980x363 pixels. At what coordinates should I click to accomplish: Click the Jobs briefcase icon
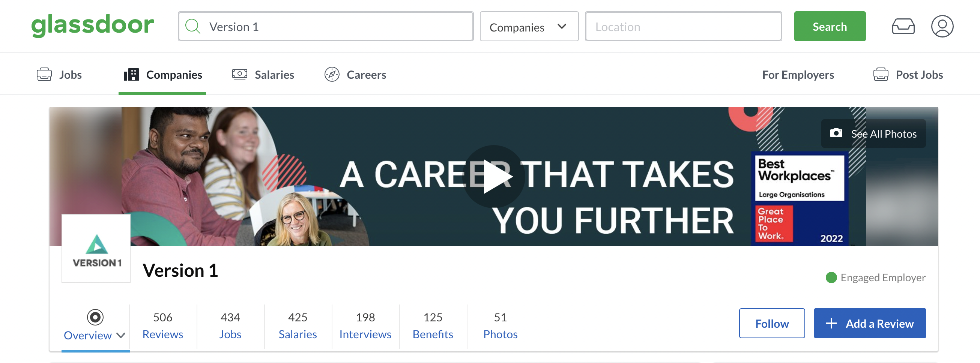point(44,75)
